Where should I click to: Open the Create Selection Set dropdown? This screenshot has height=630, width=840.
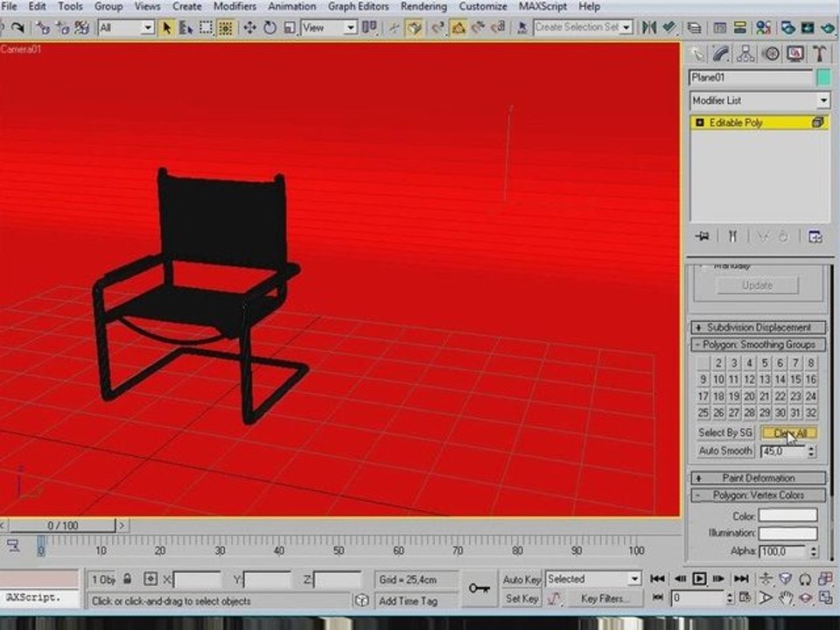(583, 27)
